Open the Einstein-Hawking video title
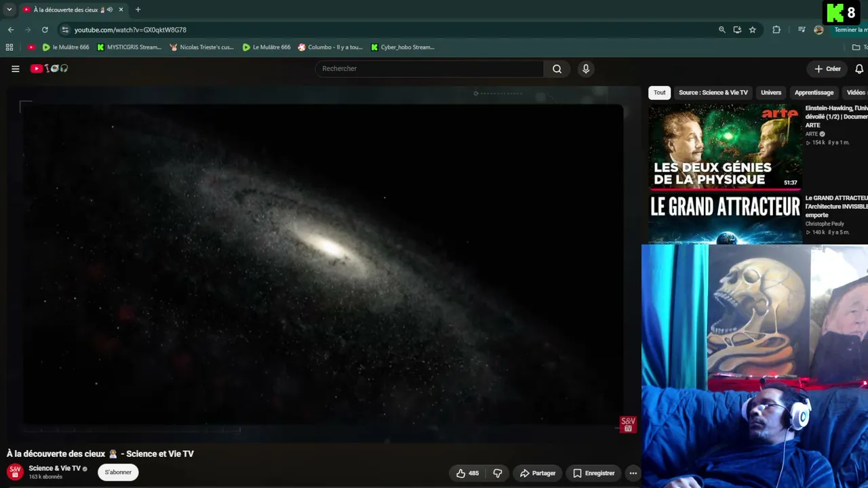This screenshot has height=488, width=868. click(836, 117)
